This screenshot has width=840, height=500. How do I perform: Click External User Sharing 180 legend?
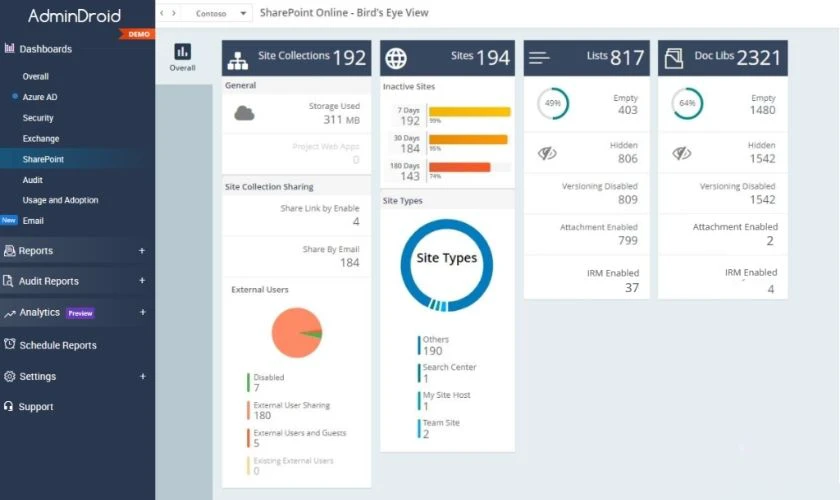coord(291,410)
